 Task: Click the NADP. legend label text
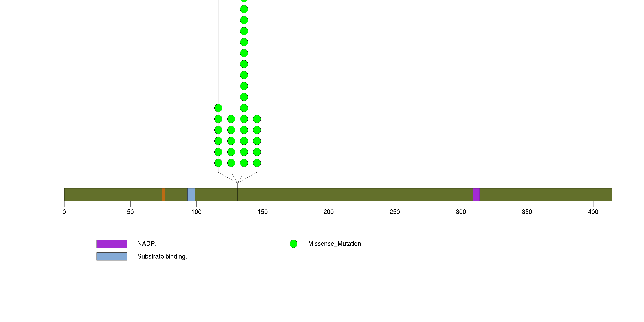pyautogui.click(x=147, y=244)
